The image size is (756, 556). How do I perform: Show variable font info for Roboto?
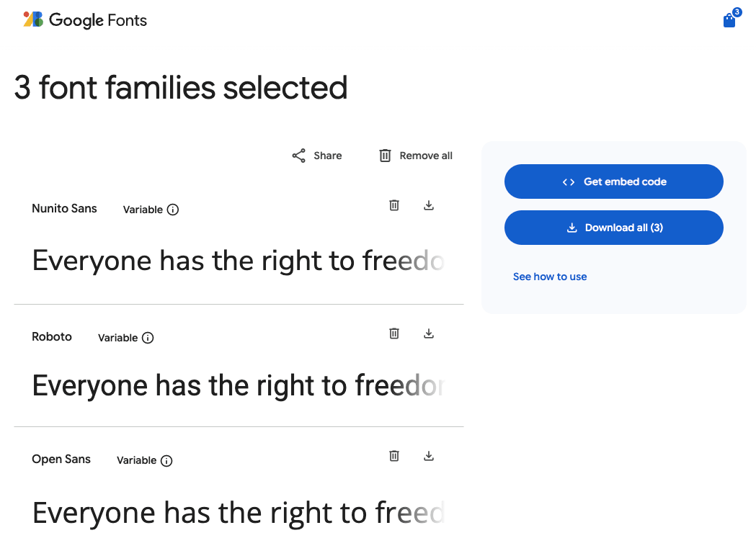[x=148, y=338]
